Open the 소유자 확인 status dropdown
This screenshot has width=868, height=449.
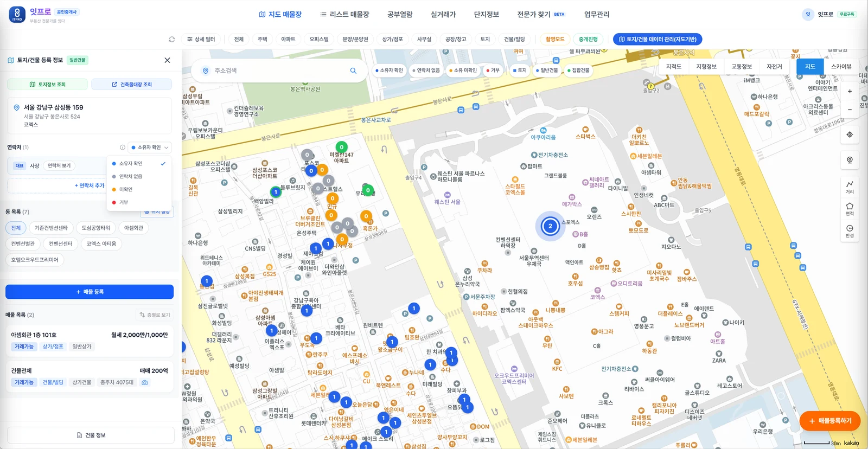tap(150, 147)
